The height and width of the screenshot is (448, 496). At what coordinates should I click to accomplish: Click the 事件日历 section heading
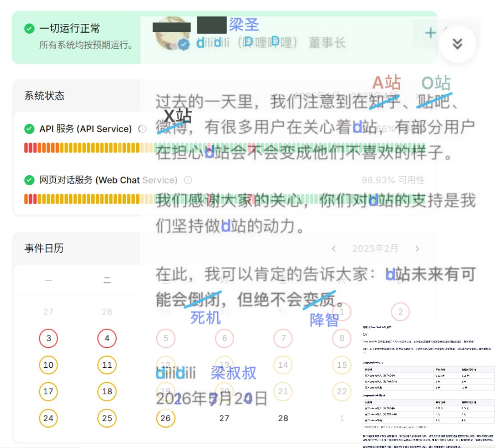pos(44,248)
